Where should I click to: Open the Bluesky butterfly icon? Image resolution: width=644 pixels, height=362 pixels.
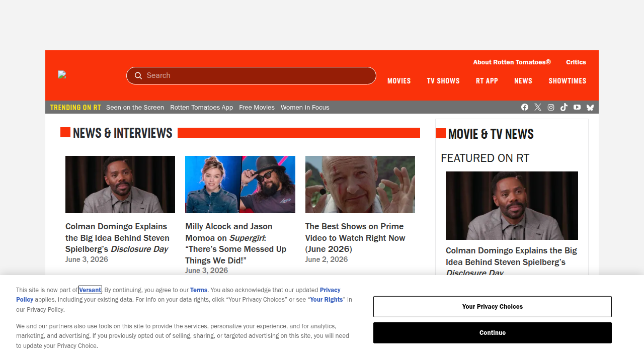590,107
